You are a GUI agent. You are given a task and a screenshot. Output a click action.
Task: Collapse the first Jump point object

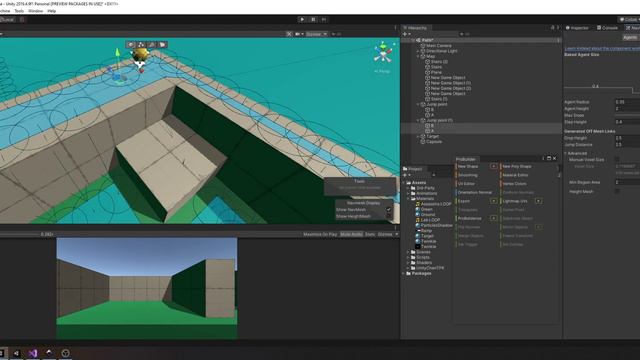tap(418, 104)
